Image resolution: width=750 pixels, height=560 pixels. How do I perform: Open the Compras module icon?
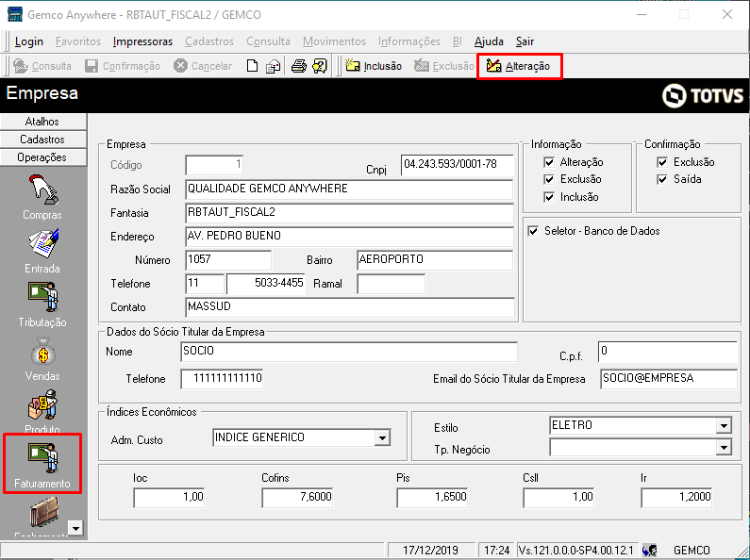42,191
